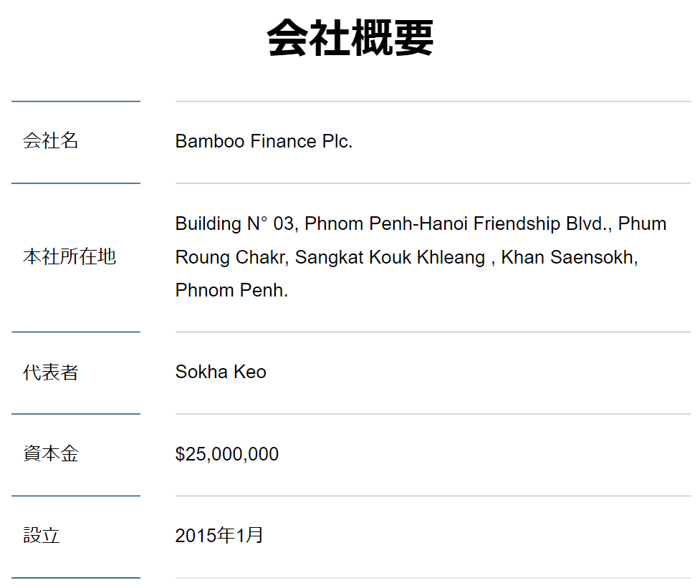Select the 設立 row label
The image size is (700, 588).
pos(42,536)
